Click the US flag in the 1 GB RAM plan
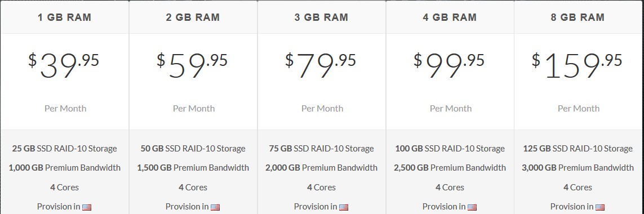644x214 pixels. [x=87, y=207]
